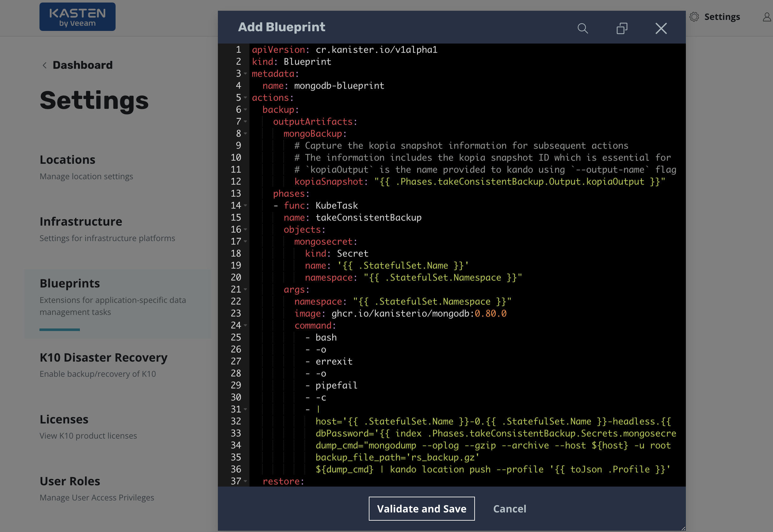Open the User Roles section
This screenshot has width=773, height=532.
[x=70, y=481]
